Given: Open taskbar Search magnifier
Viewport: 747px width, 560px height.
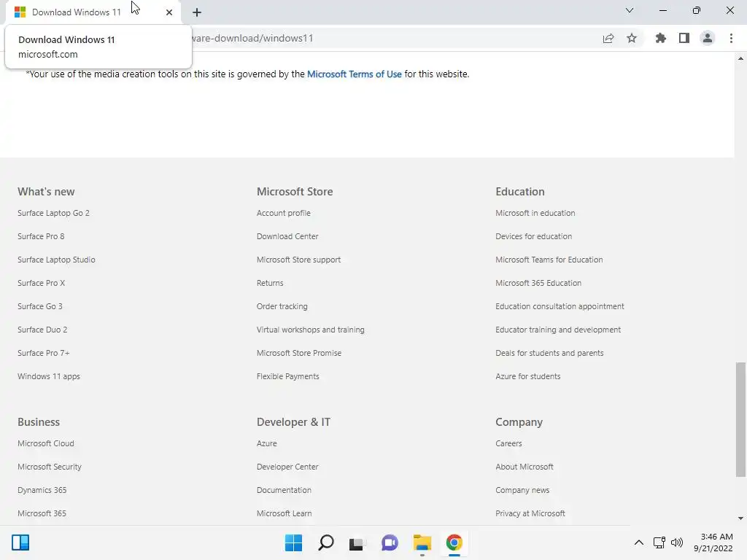Looking at the screenshot, I should [326, 542].
